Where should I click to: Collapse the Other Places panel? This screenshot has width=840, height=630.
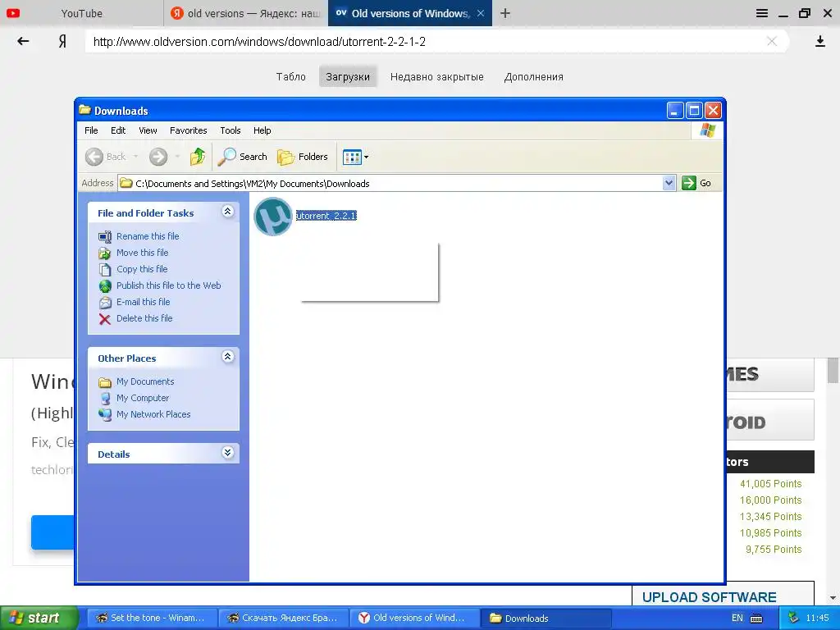tap(228, 357)
